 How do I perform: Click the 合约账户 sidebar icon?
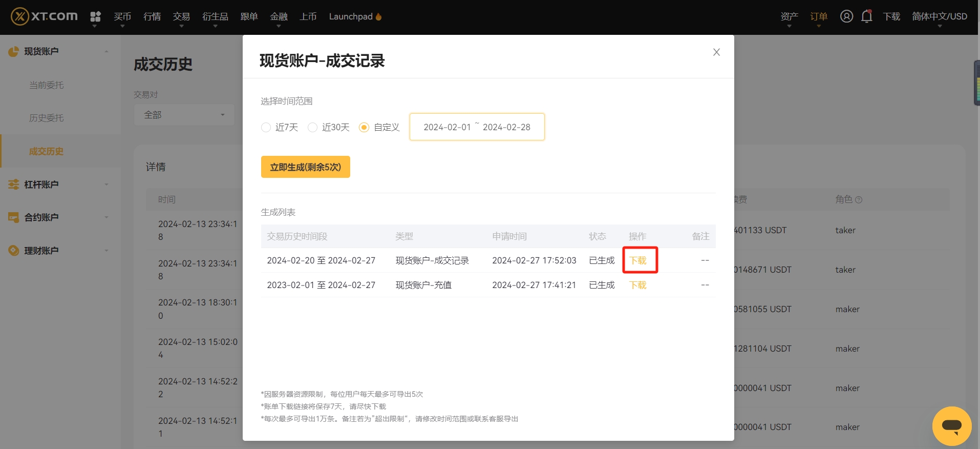click(x=14, y=217)
